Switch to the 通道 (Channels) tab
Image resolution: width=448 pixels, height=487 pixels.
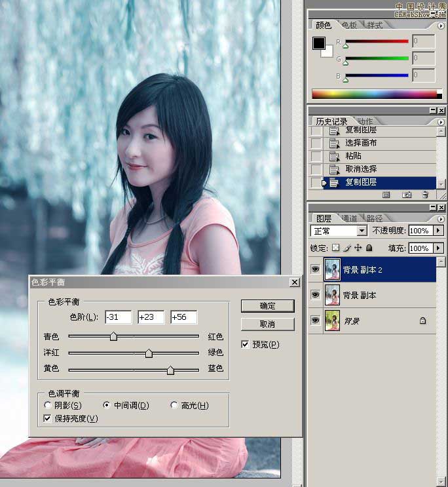click(x=348, y=218)
